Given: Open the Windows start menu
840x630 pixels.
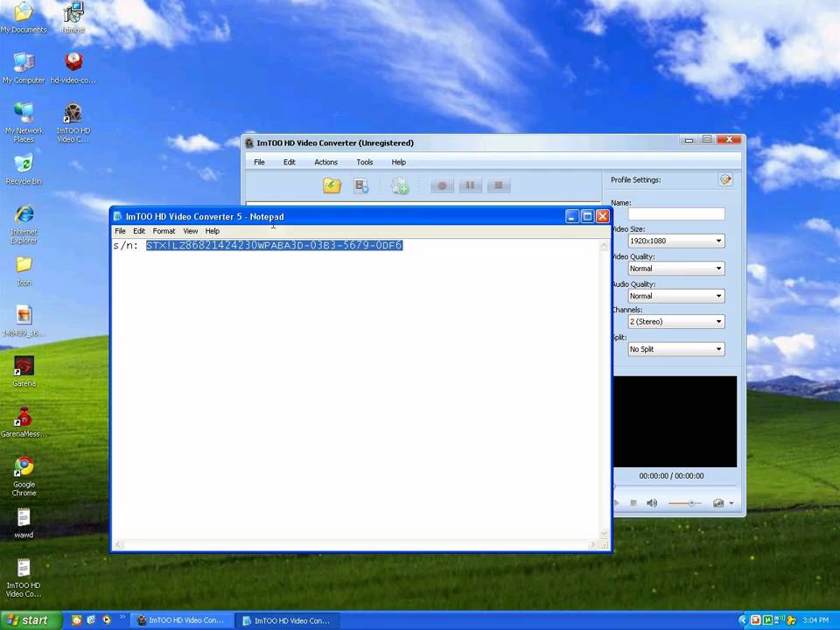Looking at the screenshot, I should 31,620.
